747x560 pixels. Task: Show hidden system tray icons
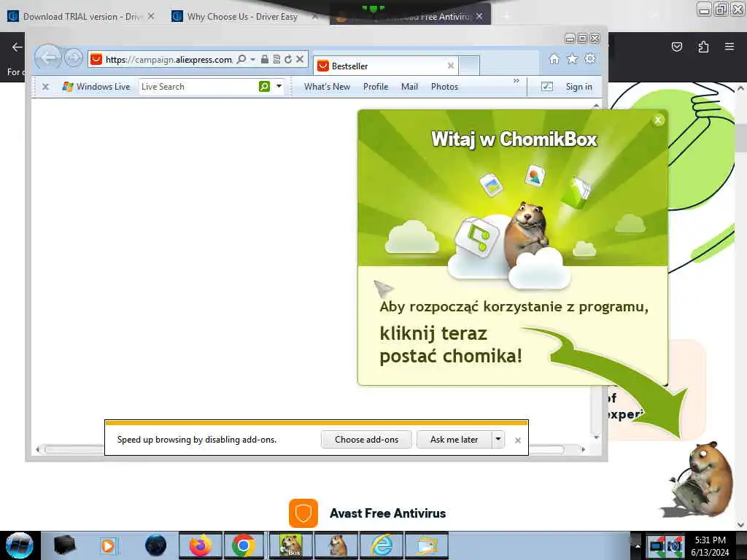637,546
